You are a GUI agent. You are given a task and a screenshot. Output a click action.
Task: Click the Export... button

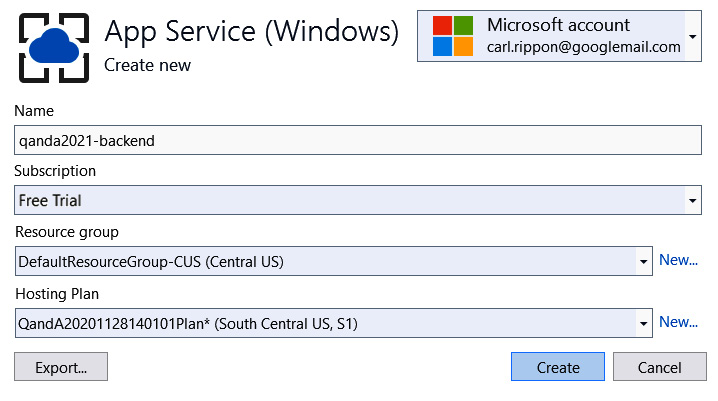tap(61, 367)
